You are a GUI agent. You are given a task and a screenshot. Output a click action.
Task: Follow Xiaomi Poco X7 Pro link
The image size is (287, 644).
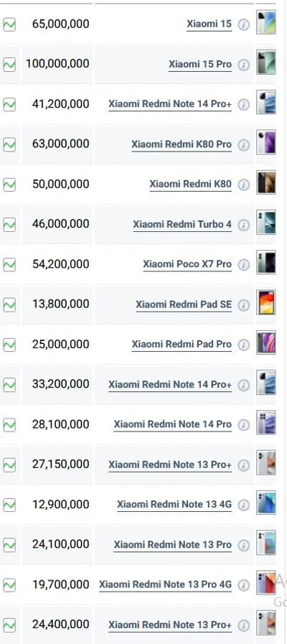click(x=187, y=264)
